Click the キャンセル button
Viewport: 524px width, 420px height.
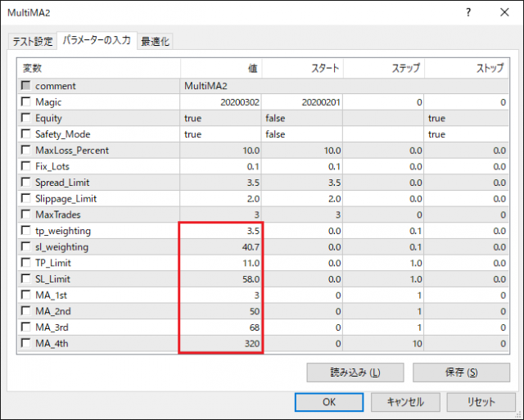pos(405,402)
